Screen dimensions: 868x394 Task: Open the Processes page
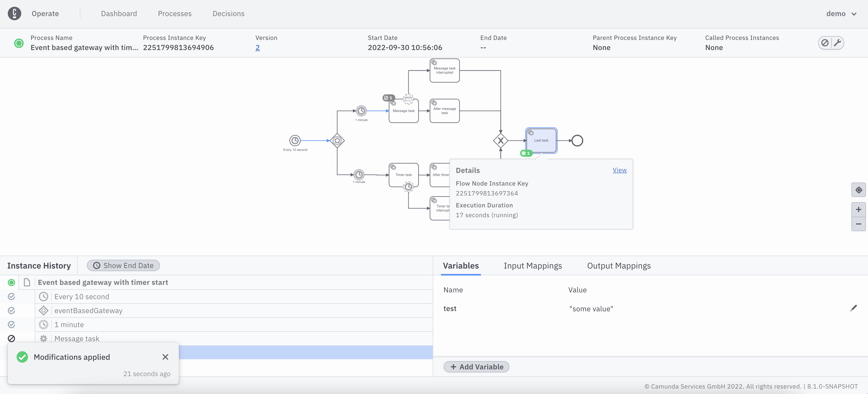(174, 13)
